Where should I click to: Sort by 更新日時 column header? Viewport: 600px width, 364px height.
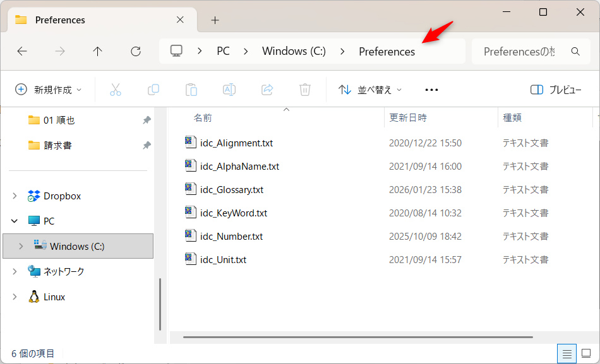click(408, 118)
